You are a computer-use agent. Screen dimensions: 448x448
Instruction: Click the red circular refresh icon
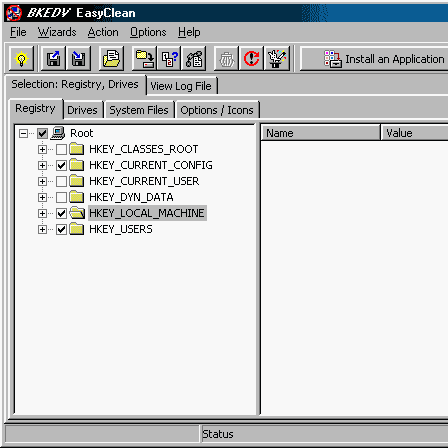(x=251, y=59)
